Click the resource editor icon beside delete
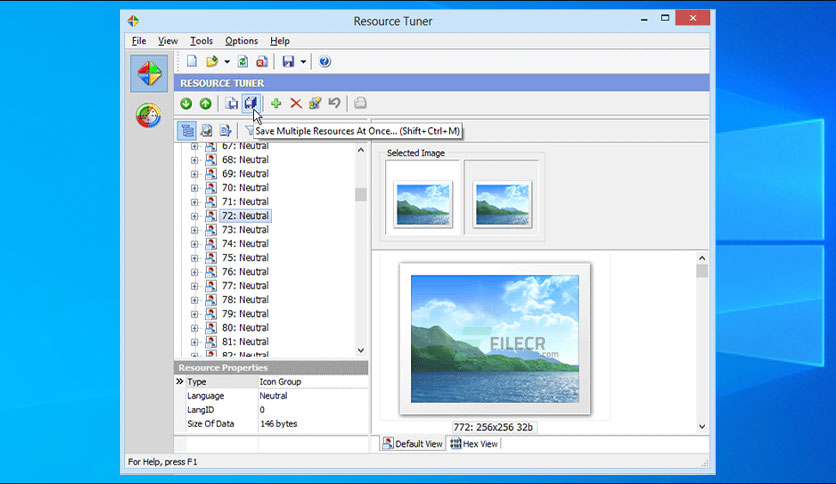Viewport: 836px width, 484px height. point(315,103)
